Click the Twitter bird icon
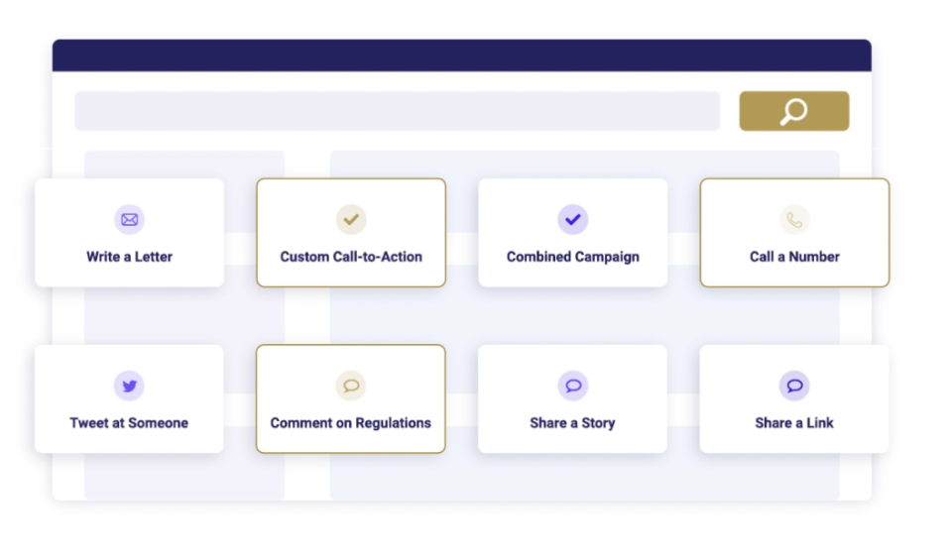The image size is (952, 560). pos(129,386)
